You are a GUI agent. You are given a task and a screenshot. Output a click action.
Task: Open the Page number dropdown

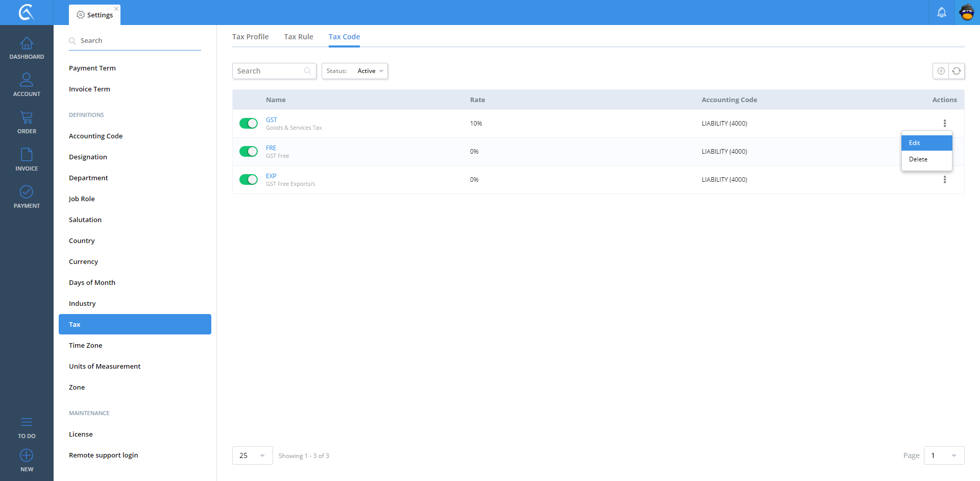pyautogui.click(x=944, y=455)
